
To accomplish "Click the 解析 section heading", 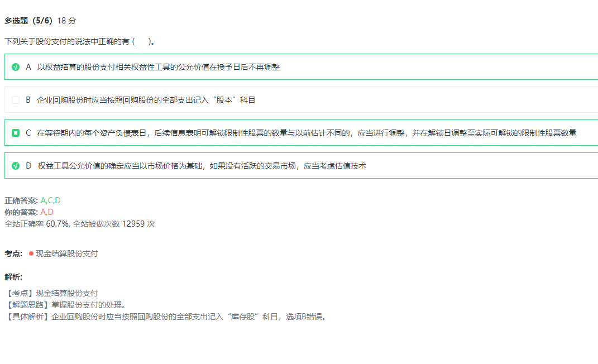I will (x=13, y=277).
